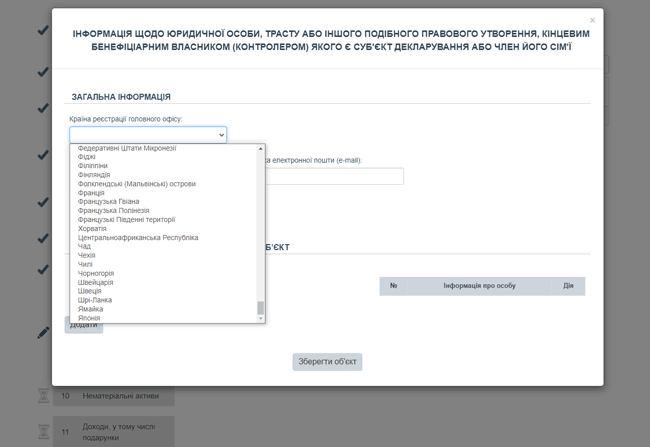Screen dimensions: 650x447
Task: Close the modal with the X icon
Action: (x=592, y=20)
